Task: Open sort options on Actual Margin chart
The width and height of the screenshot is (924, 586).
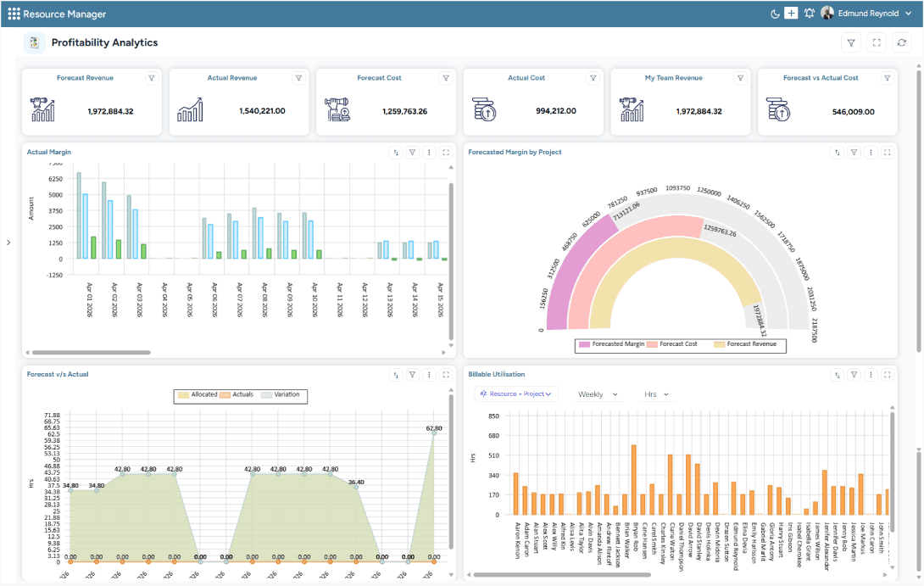Action: 396,153
